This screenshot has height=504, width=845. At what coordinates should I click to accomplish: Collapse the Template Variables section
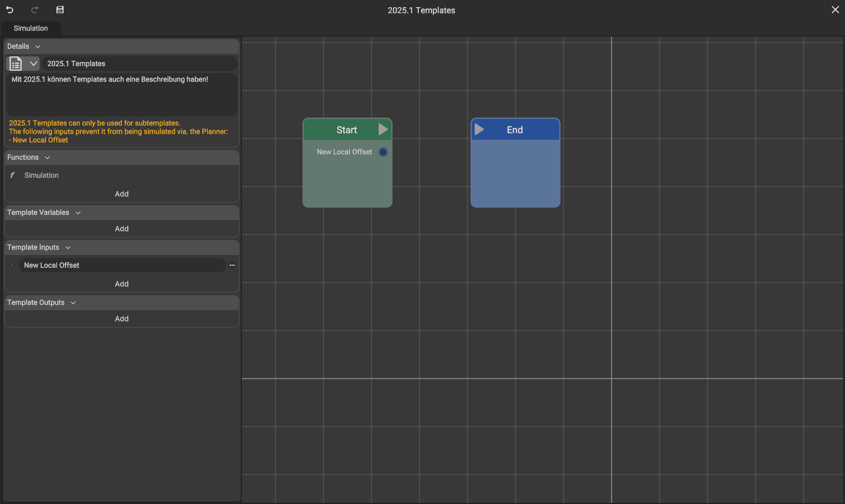[x=78, y=213]
